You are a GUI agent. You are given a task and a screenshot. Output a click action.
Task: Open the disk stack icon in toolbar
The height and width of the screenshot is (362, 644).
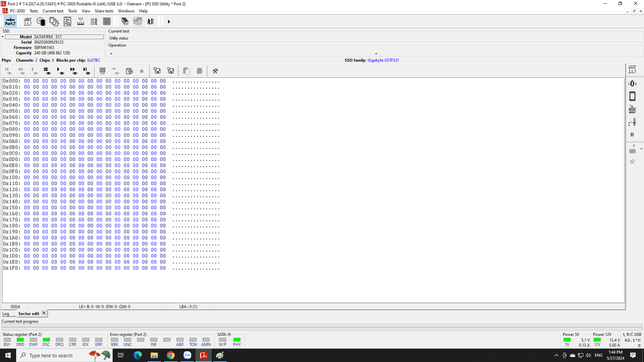click(138, 21)
